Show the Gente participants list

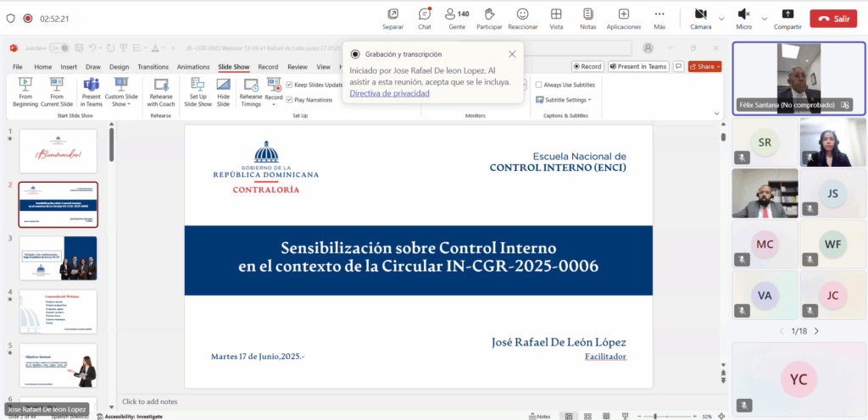tap(456, 17)
